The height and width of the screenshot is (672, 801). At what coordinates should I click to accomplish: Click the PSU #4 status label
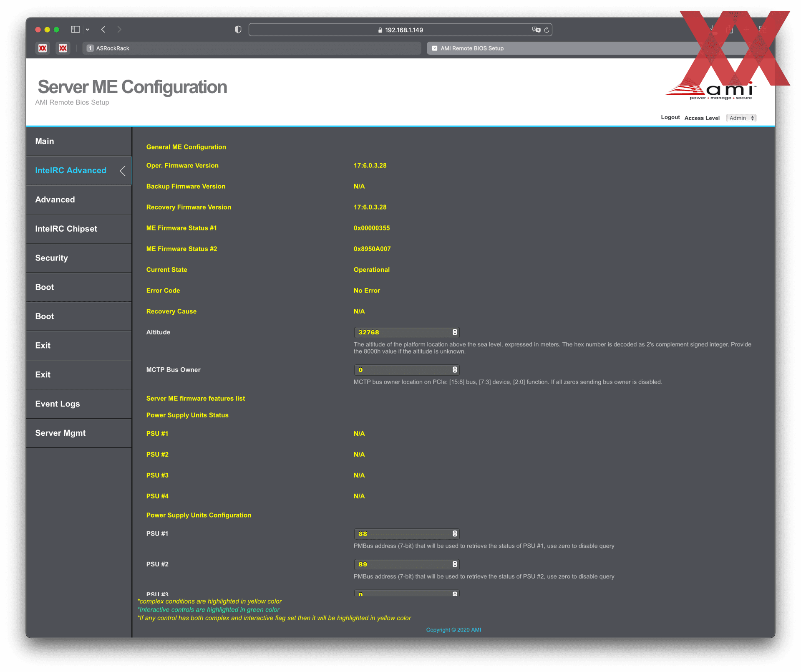[157, 497]
